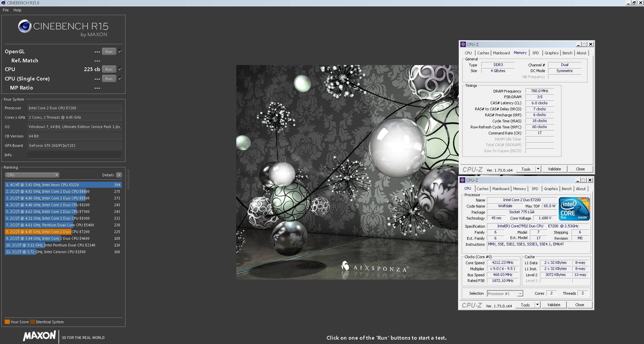Click the DRAM Frequency 780.0 MHz value
This screenshot has height=344, width=644.
point(540,91)
